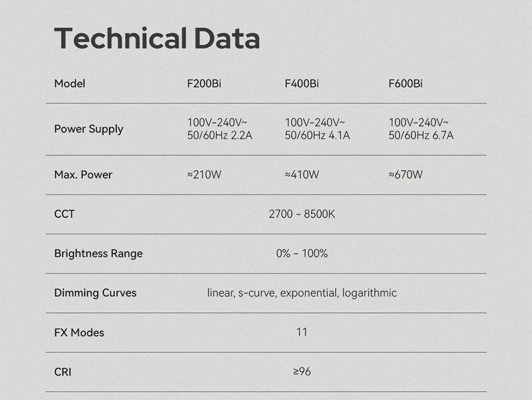Click the ≈210W max power value
532x400 pixels.
click(204, 174)
